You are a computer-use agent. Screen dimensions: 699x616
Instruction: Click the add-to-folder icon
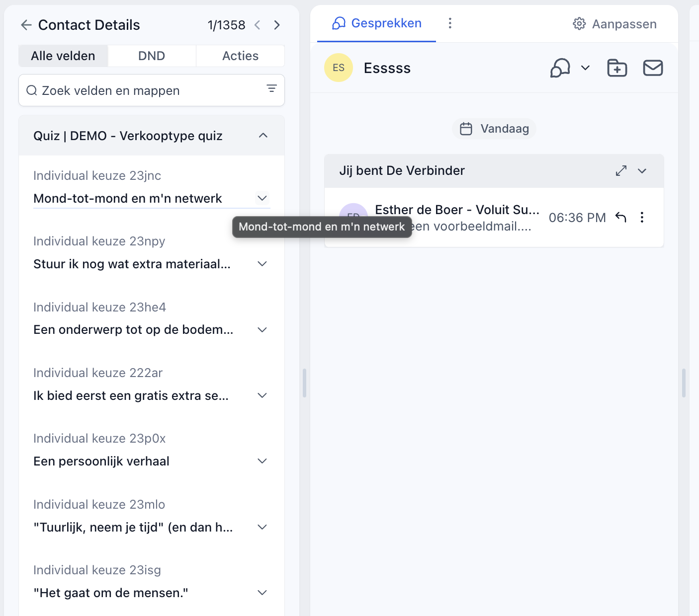tap(617, 68)
